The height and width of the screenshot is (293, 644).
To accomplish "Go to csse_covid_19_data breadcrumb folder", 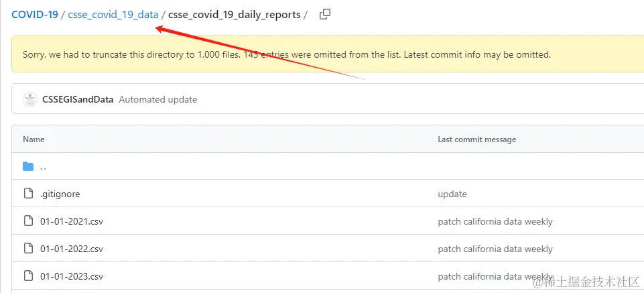I will (x=113, y=15).
